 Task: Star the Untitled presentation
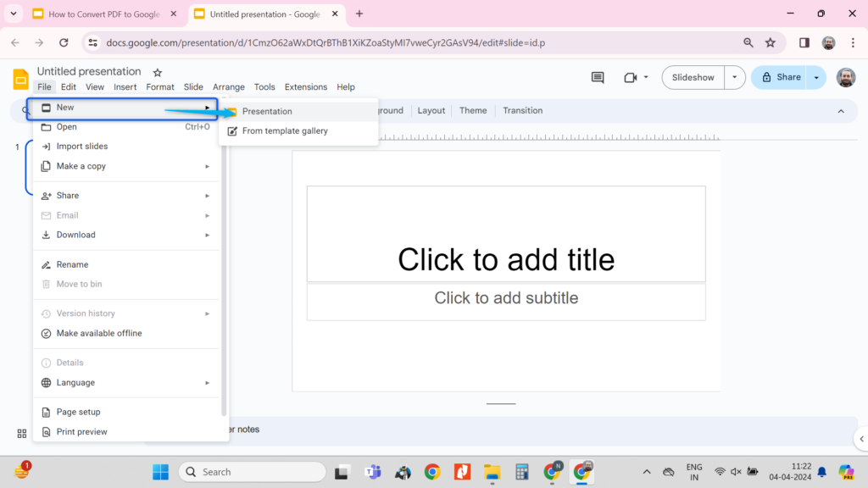point(157,71)
